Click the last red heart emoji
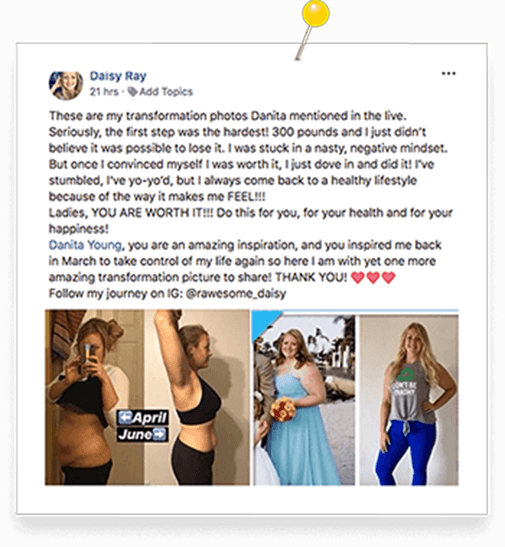 (x=389, y=278)
